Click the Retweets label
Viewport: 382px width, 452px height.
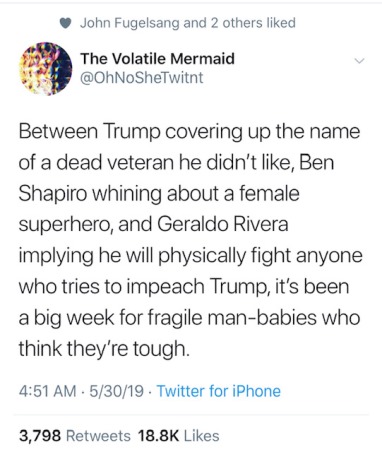tap(98, 435)
